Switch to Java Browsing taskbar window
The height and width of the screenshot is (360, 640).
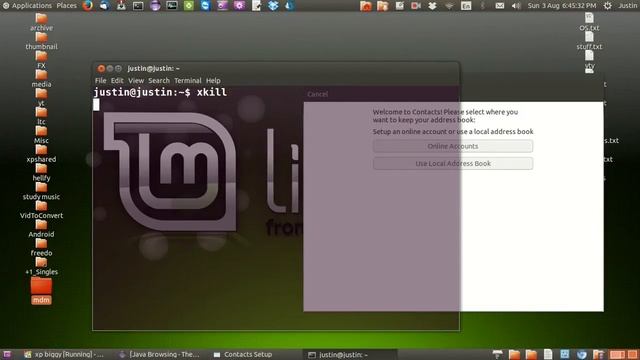[x=159, y=354]
